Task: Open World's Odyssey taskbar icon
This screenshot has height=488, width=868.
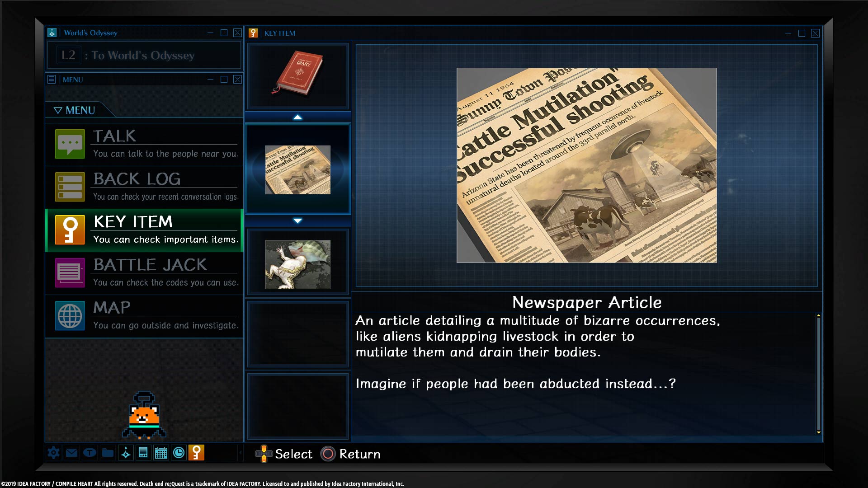Action: 126,453
